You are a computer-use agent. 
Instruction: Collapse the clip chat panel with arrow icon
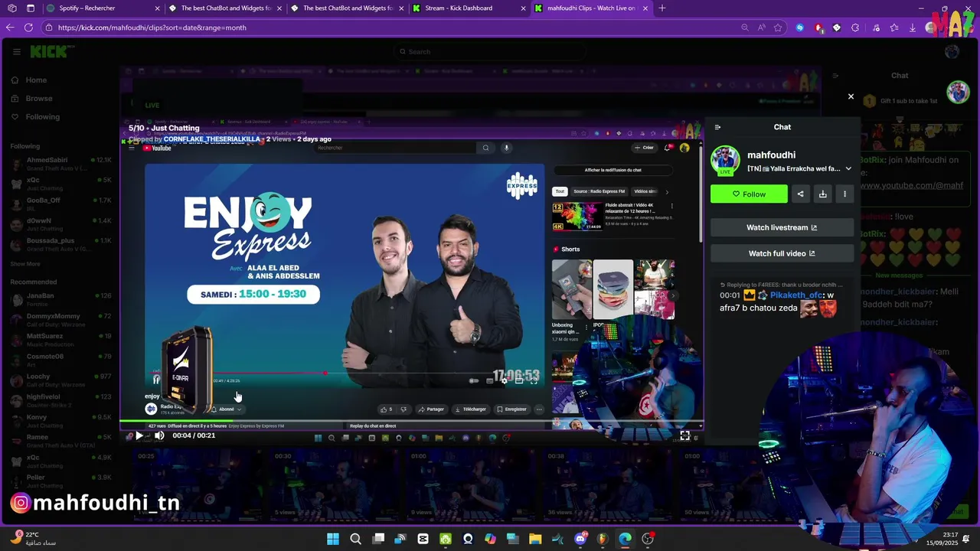pos(717,127)
